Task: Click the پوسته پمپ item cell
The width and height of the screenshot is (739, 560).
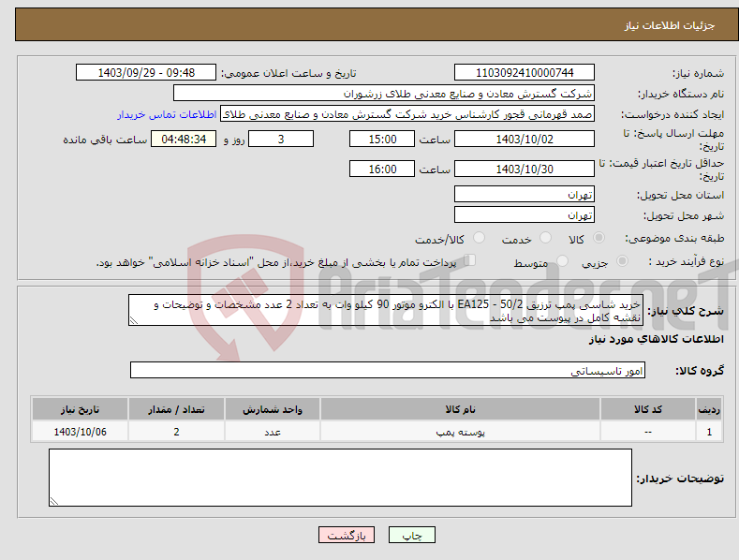Action: coord(460,432)
